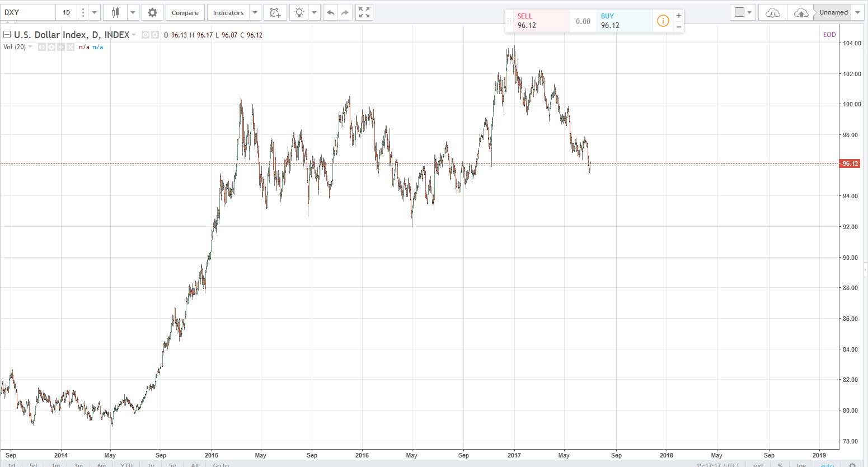This screenshot has height=467, width=868.
Task: Click the 96.12 current price label
Action: point(850,164)
